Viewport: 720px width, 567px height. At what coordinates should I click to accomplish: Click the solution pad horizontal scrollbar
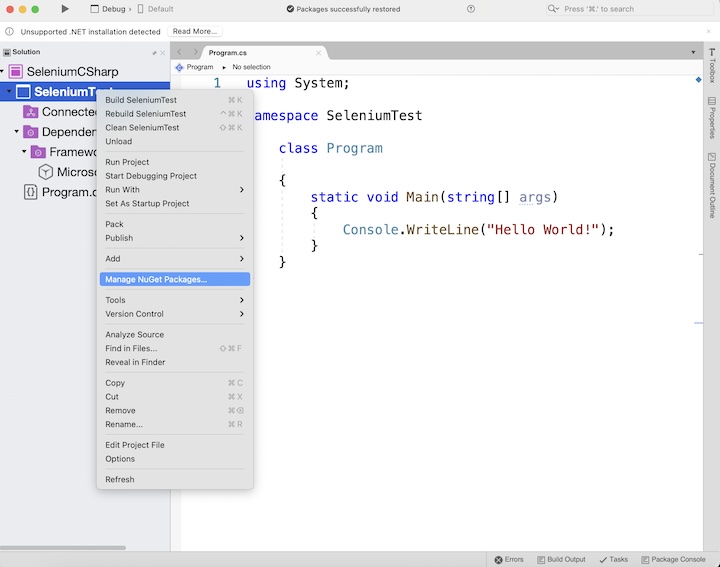[x=63, y=547]
